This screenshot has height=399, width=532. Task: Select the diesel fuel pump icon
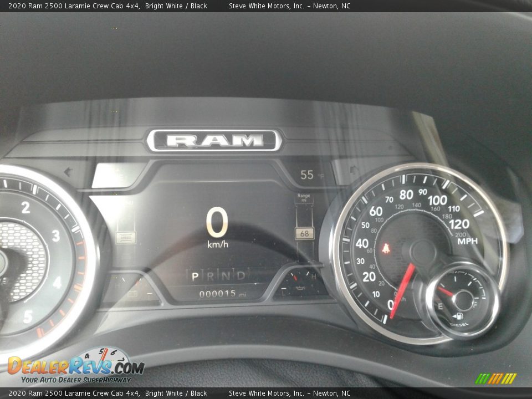pos(458,316)
